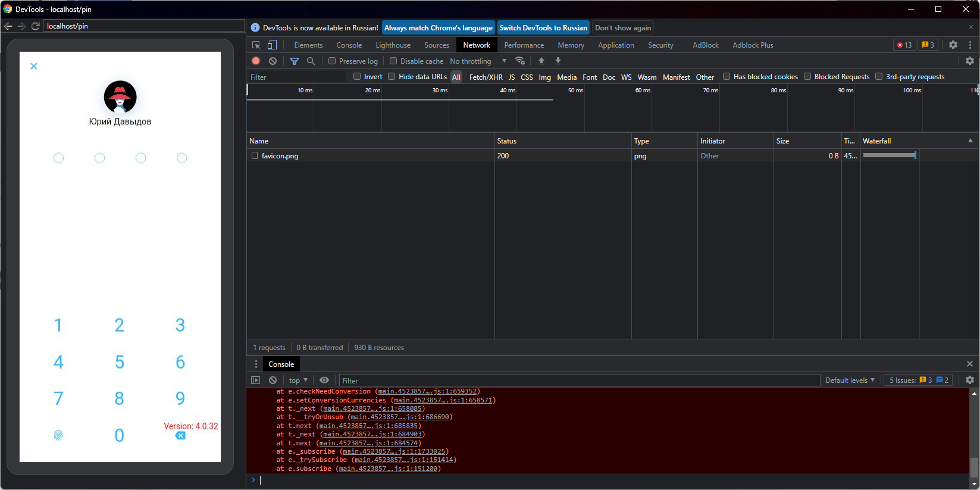The width and height of the screenshot is (980, 490).
Task: Toggle the device toolbar icon
Action: pos(272,45)
